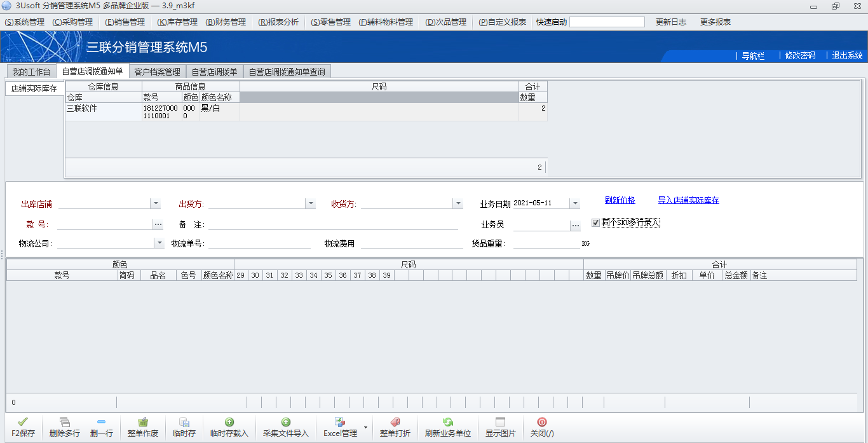Click the 货品重量 input field
The height and width of the screenshot is (443, 868).
[546, 243]
